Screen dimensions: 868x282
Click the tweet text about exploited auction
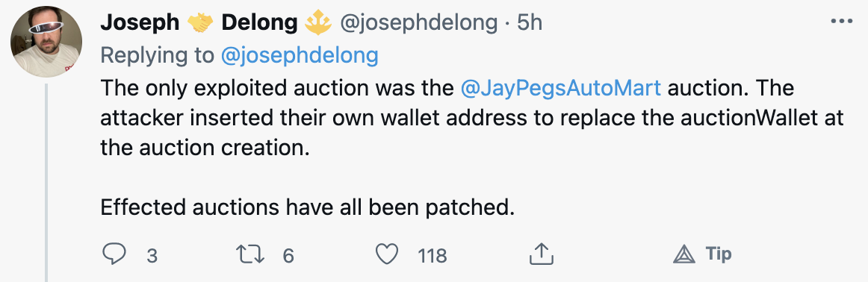471,148
